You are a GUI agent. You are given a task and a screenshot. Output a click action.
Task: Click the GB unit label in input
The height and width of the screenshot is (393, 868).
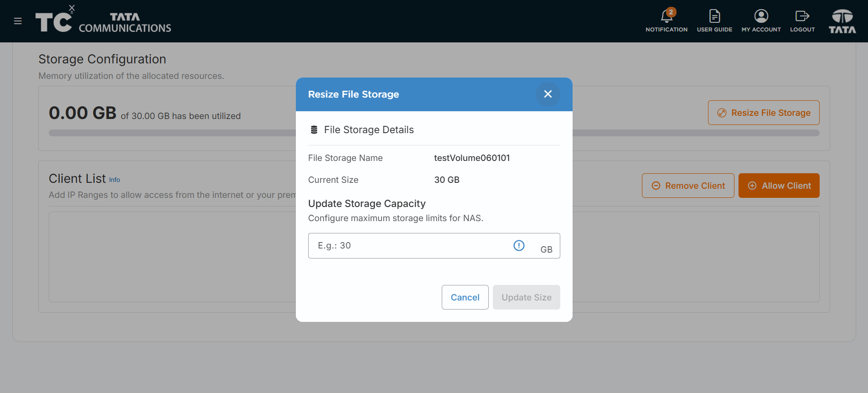coord(546,249)
